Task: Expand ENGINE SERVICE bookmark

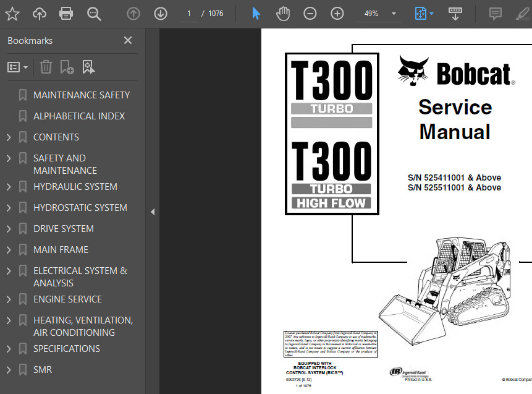Action: [x=9, y=299]
